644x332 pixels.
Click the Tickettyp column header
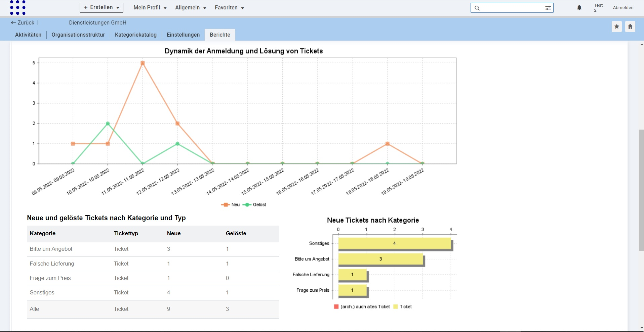tap(126, 233)
